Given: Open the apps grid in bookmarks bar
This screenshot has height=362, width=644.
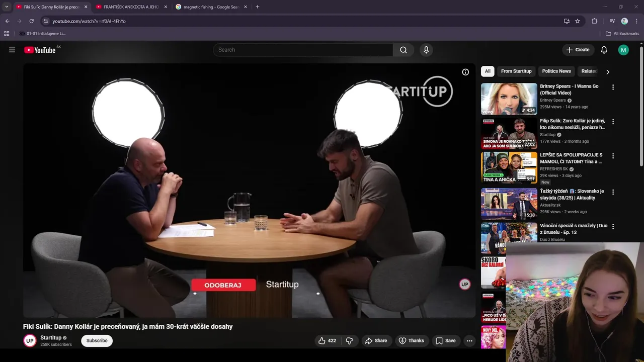Looking at the screenshot, I should (x=7, y=33).
